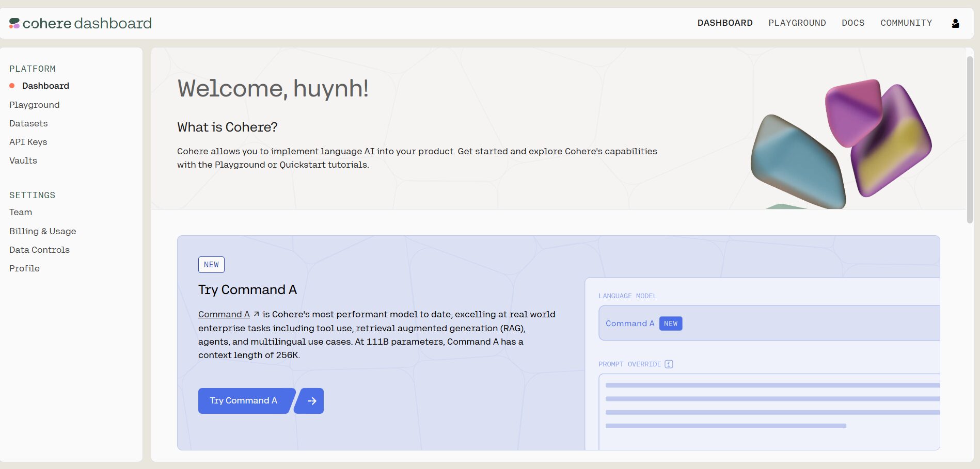The width and height of the screenshot is (980, 469).
Task: Click the Cohere logo icon
Action: pyautogui.click(x=14, y=23)
